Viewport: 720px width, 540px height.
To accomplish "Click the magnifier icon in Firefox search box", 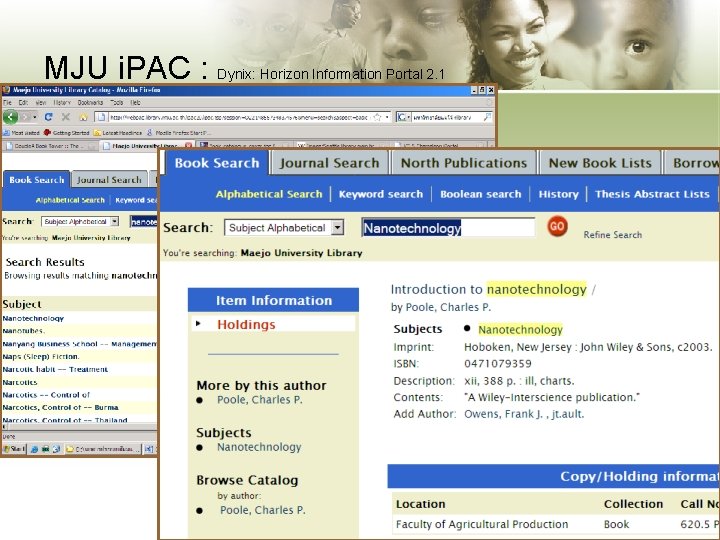I will tap(487, 117).
